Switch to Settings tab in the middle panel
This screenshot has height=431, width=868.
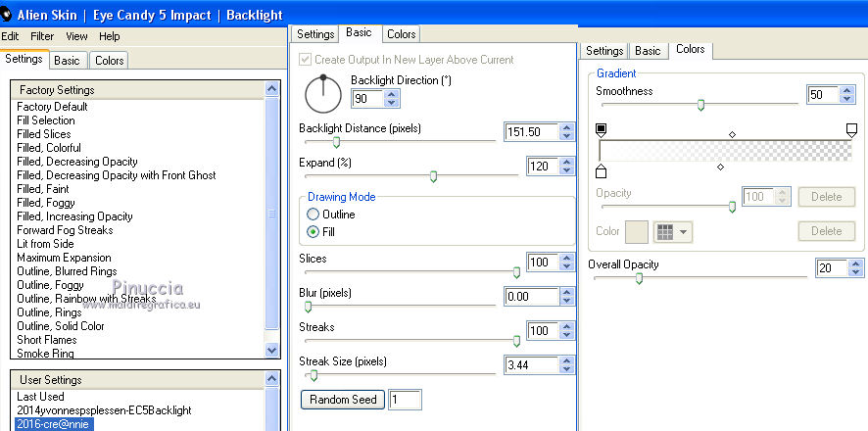pos(315,34)
